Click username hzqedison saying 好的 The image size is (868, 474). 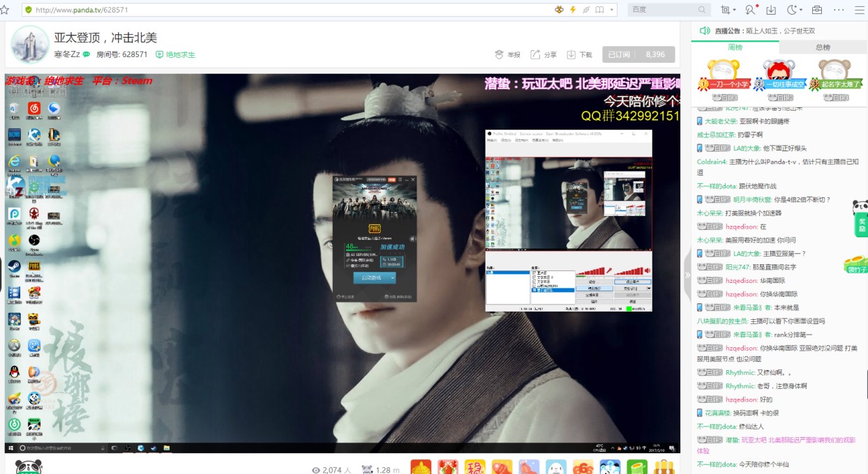tap(741, 399)
